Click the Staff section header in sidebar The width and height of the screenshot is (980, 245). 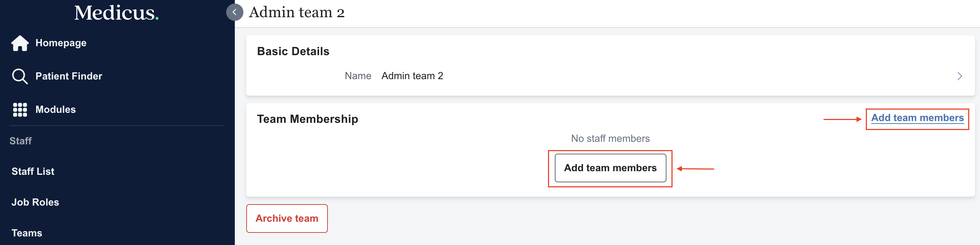[20, 141]
